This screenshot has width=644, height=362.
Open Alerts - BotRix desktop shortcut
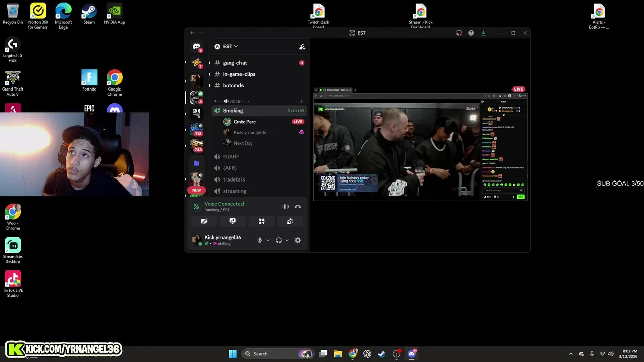[x=599, y=17]
